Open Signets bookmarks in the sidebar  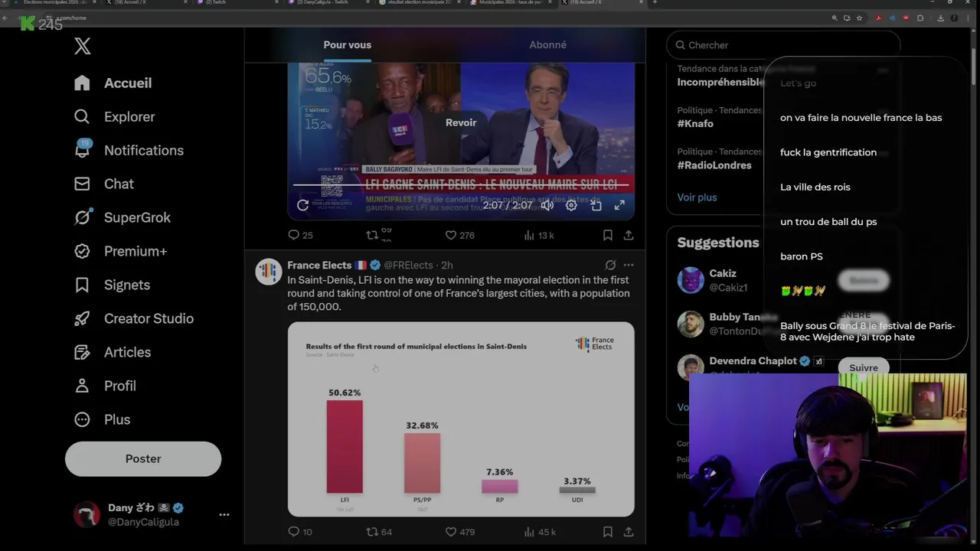[x=112, y=285]
